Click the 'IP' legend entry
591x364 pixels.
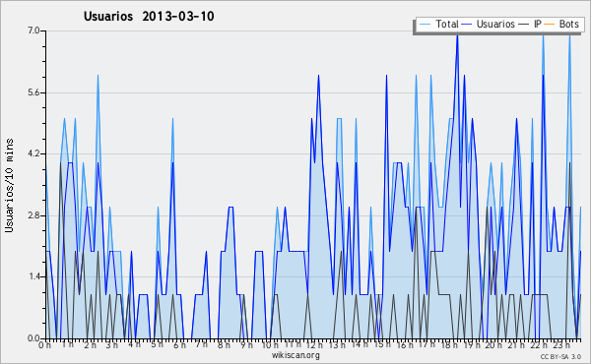538,24
